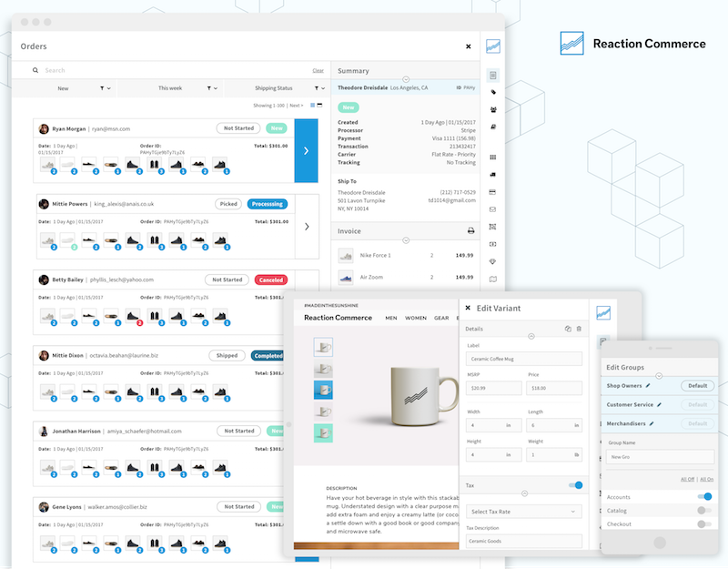Select the MEN navigation menu item
Viewport: 728px width, 569px height.
point(390,318)
